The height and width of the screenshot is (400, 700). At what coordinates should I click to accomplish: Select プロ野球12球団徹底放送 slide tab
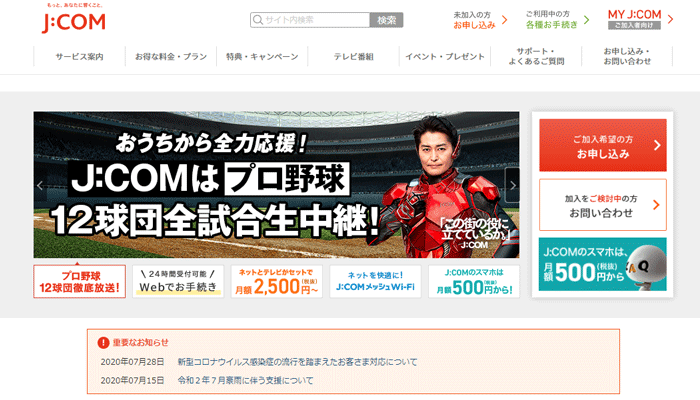tap(79, 282)
